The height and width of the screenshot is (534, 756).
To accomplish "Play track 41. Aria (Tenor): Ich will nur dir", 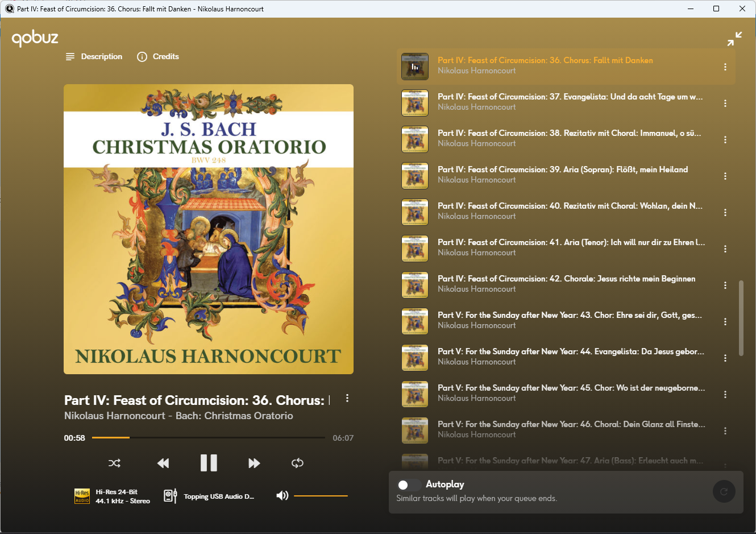I will click(571, 242).
